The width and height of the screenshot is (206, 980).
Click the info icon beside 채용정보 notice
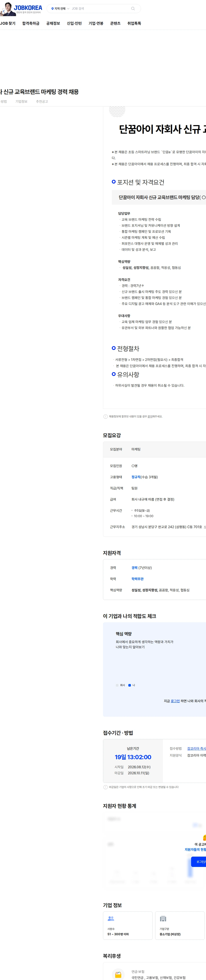click(106, 417)
